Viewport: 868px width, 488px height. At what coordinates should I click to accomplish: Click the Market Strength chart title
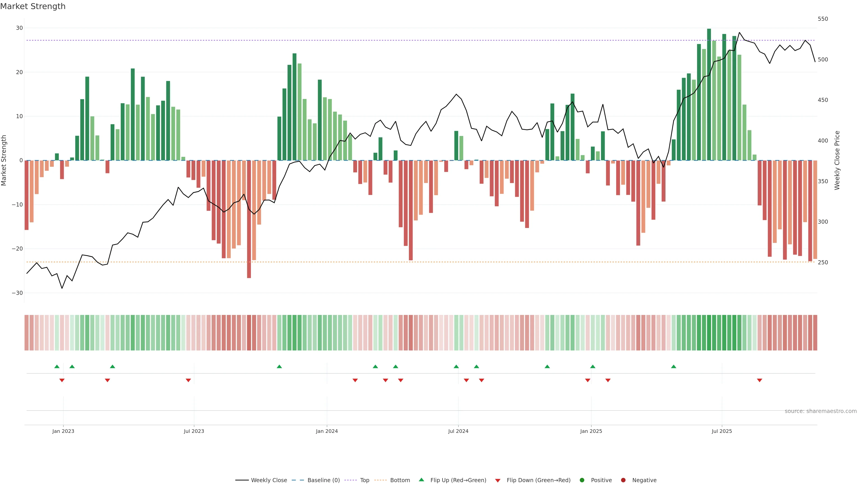[33, 6]
